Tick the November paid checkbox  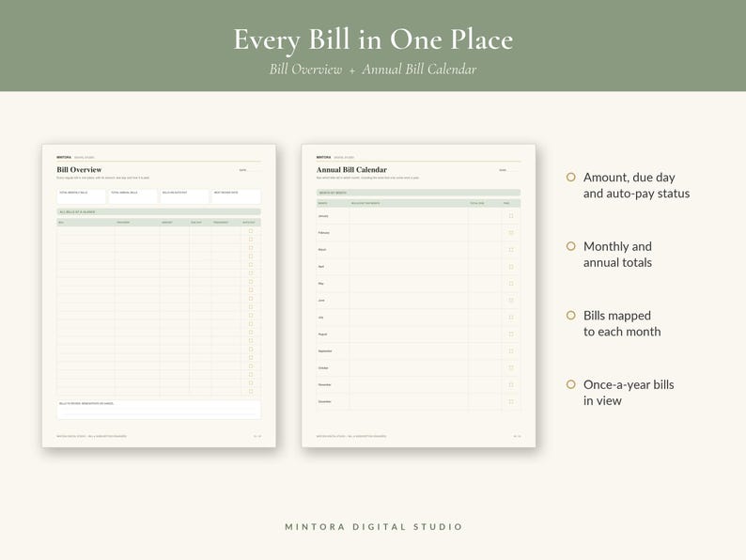coord(511,385)
